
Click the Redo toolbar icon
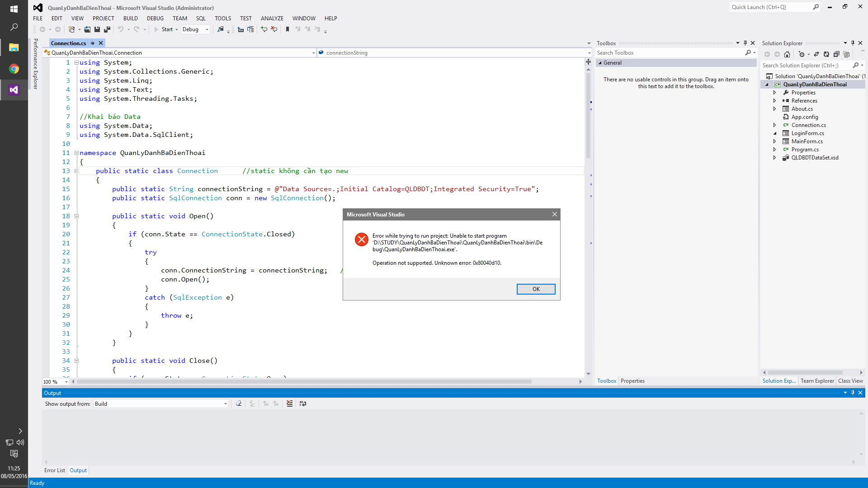137,29
